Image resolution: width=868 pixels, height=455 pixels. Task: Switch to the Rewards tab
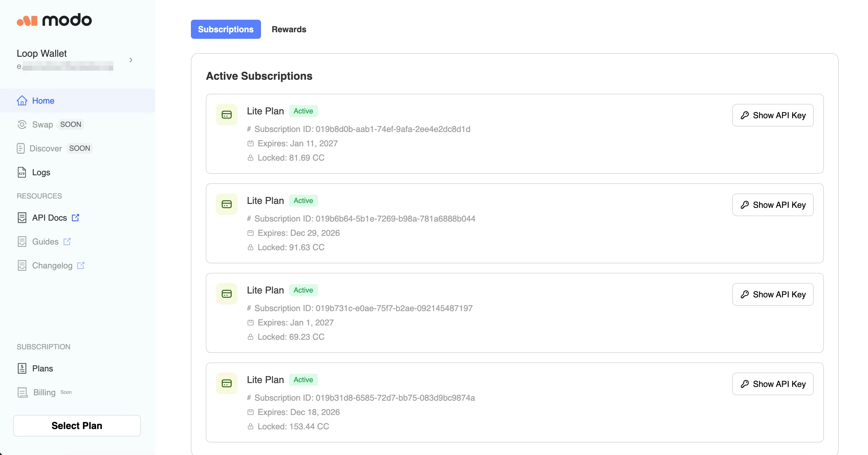point(289,29)
